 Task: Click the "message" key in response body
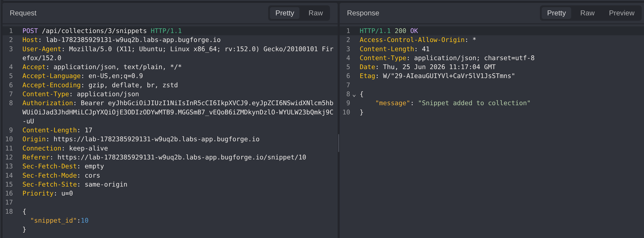[x=393, y=103]
